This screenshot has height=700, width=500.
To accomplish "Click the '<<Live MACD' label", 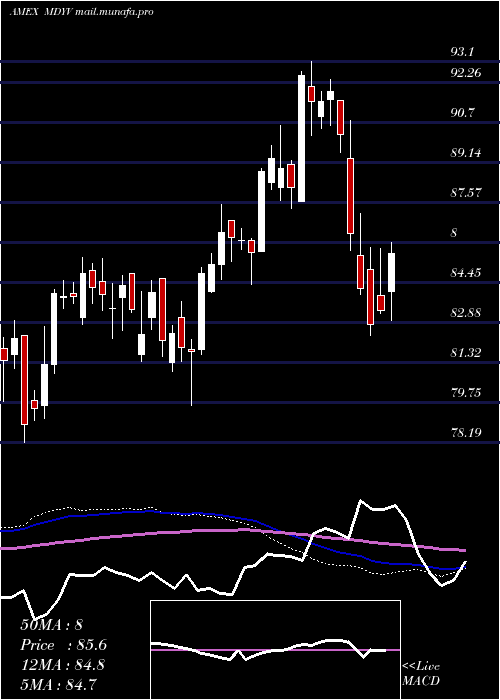I will pos(421,673).
